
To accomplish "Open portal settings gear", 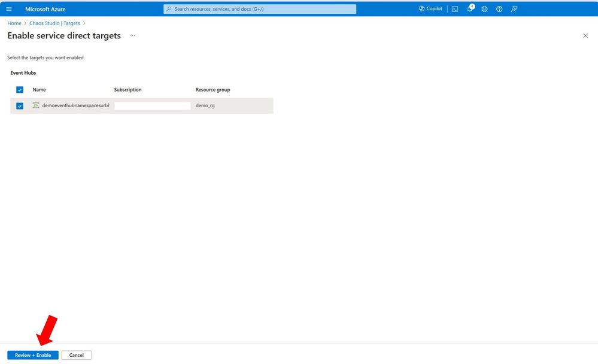I will (484, 9).
